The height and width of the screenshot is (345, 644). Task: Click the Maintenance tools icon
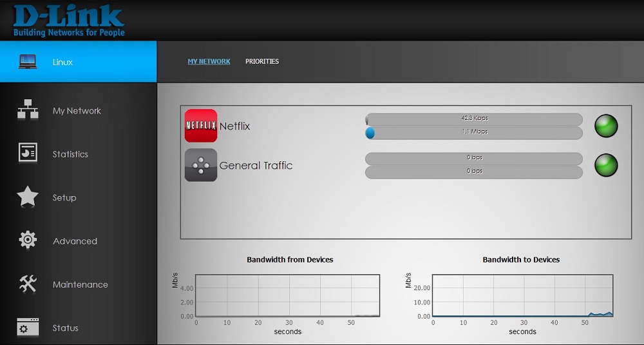click(28, 284)
